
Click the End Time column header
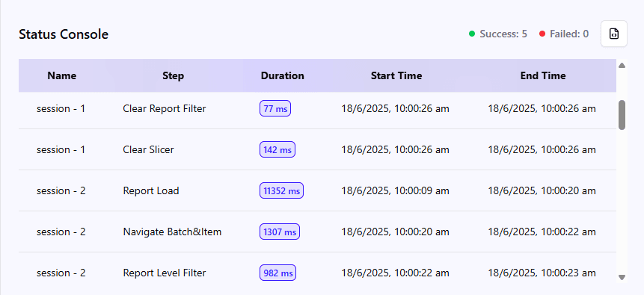click(543, 75)
